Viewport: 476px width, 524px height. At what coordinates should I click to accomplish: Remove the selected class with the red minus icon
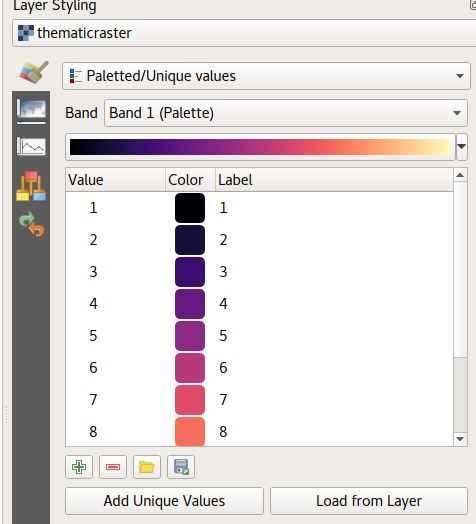[x=113, y=467]
